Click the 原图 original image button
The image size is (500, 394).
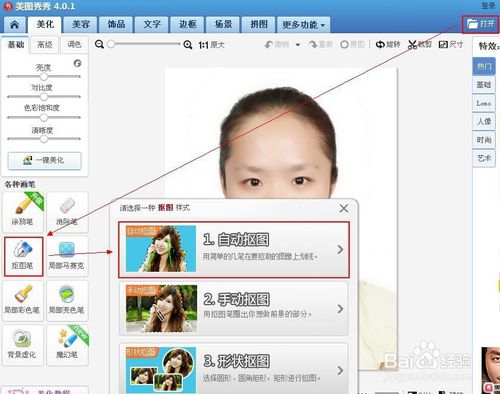352,44
